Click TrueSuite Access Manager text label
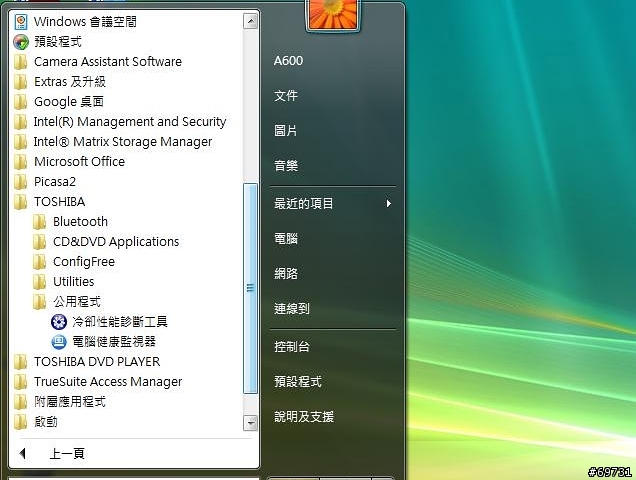 (108, 382)
